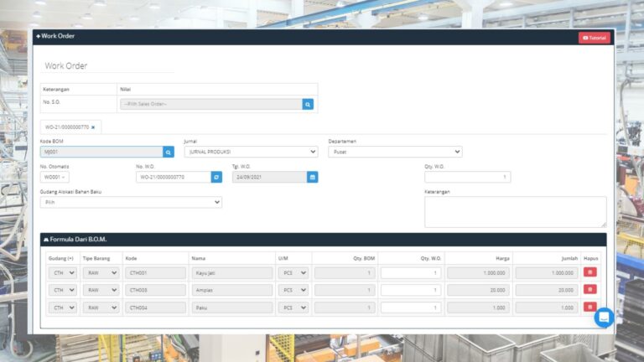This screenshot has width=644, height=362.
Task: Click Qty. BOM field in Paku row
Action: coord(345,308)
